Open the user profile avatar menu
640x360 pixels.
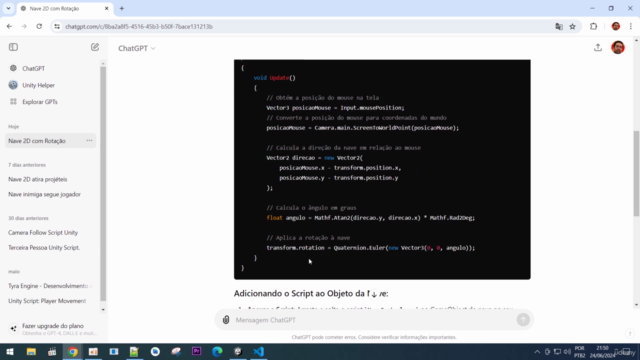[618, 47]
